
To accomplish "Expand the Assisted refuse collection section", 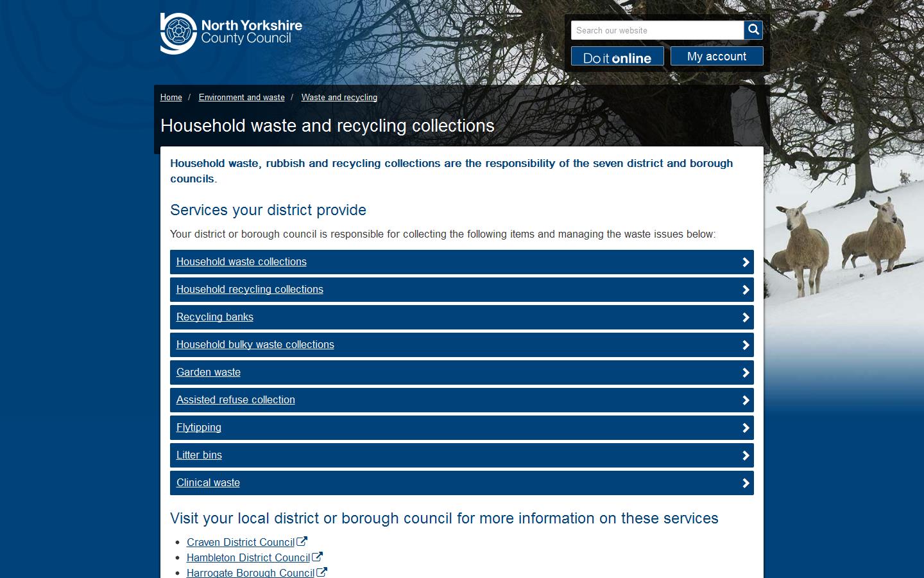I will (235, 400).
